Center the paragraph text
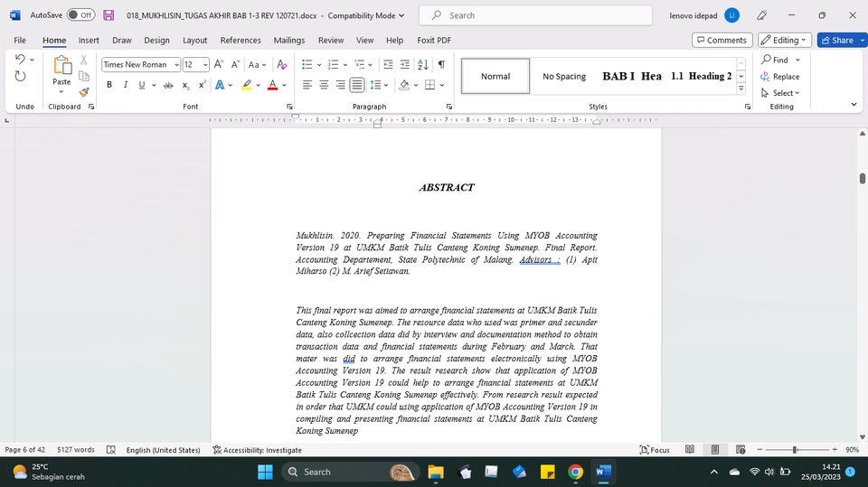The width and height of the screenshot is (868, 487). click(x=324, y=85)
